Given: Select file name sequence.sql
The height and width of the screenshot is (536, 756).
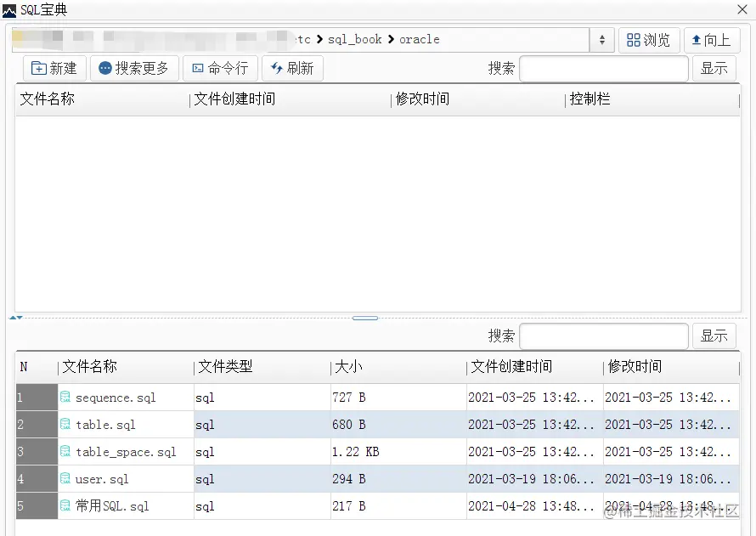Looking at the screenshot, I should tap(116, 398).
